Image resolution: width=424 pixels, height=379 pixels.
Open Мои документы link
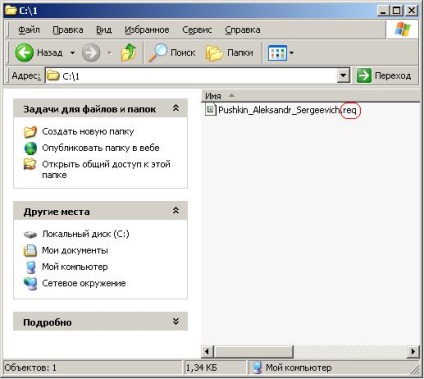tap(75, 250)
